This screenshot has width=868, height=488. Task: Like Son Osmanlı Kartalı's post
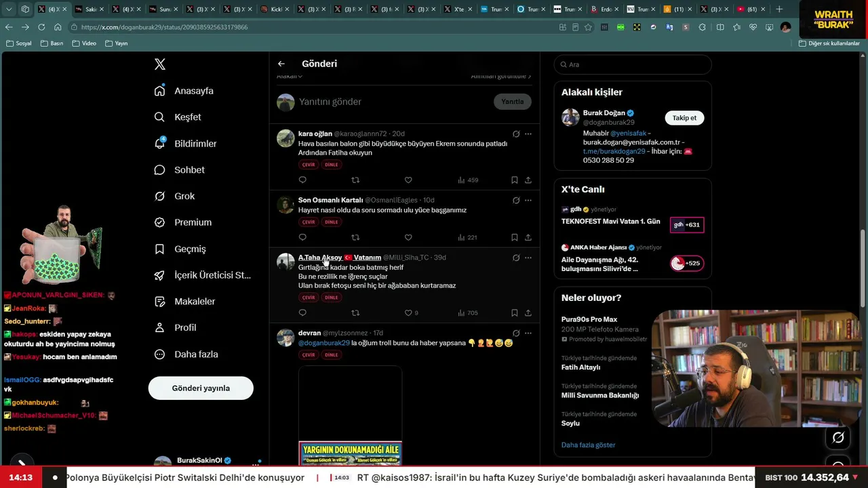tap(408, 237)
